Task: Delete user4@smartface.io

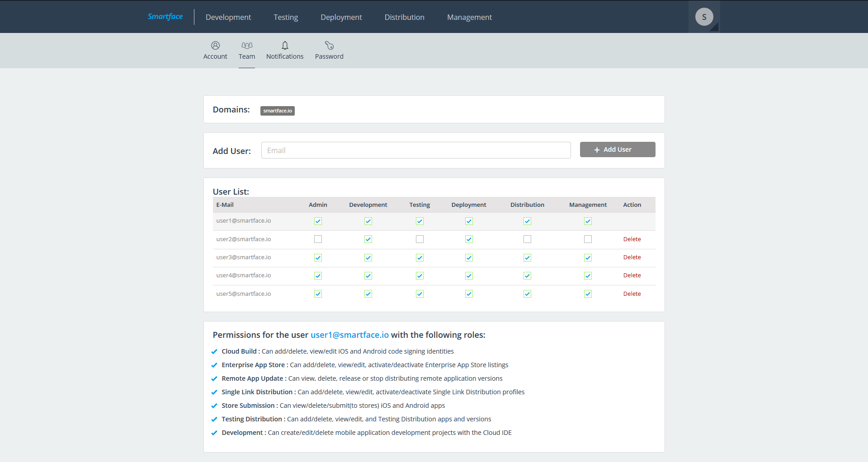Action: 632,275
